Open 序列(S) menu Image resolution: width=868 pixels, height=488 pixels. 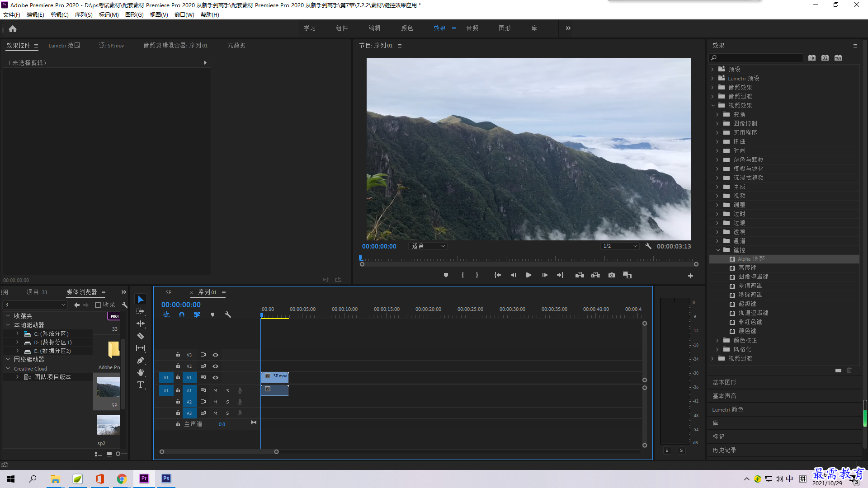84,15
